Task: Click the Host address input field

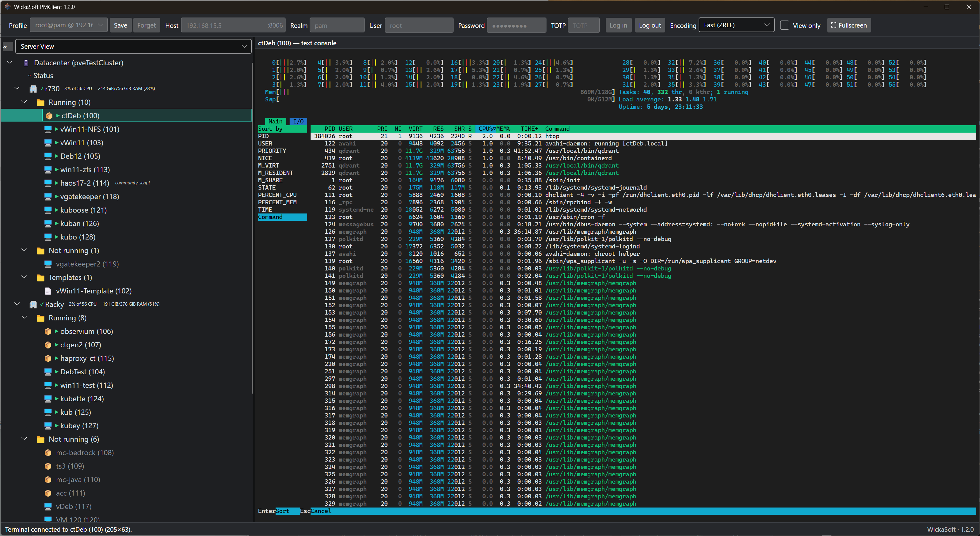Action: 233,25
